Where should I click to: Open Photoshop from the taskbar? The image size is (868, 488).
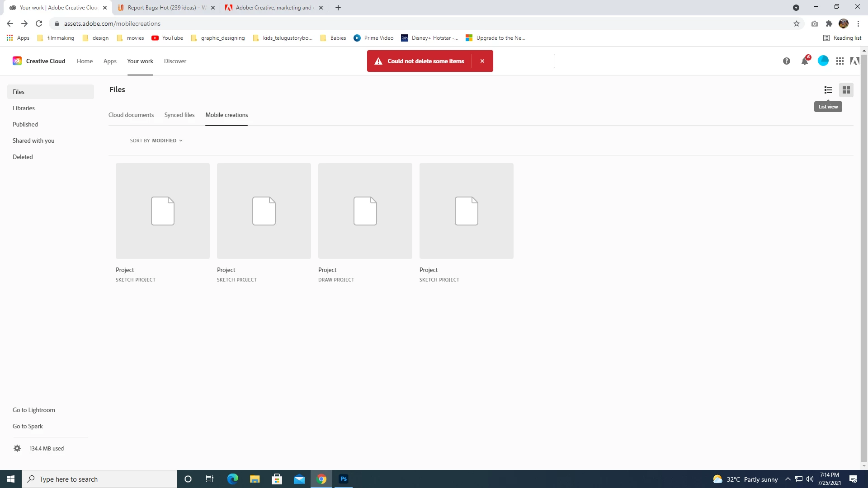pos(344,479)
